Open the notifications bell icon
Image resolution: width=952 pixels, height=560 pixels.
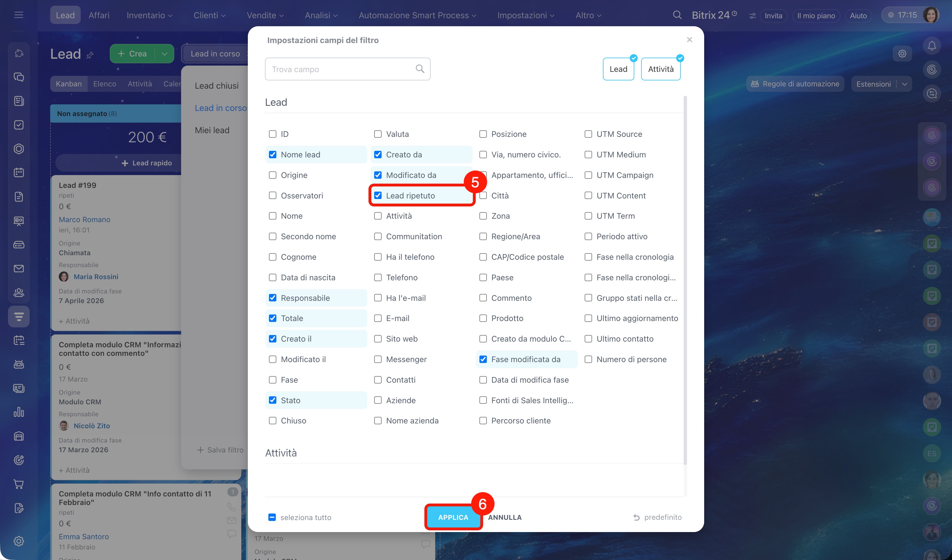coord(931,46)
